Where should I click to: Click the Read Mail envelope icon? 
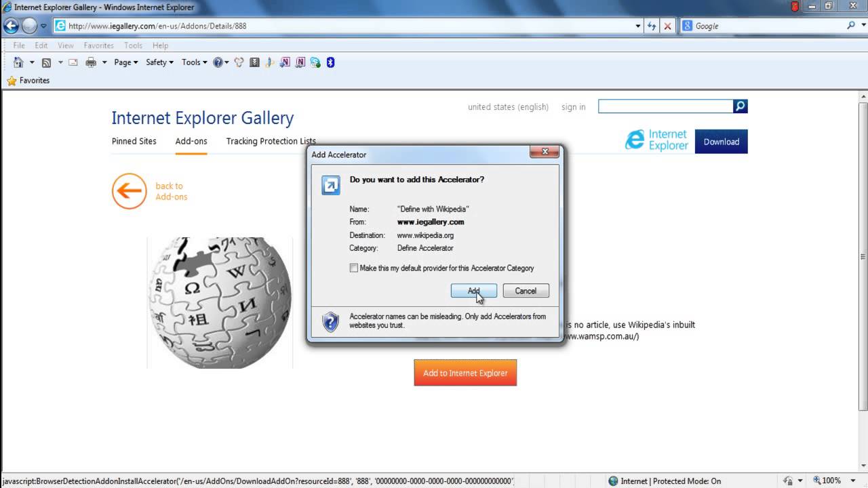73,62
